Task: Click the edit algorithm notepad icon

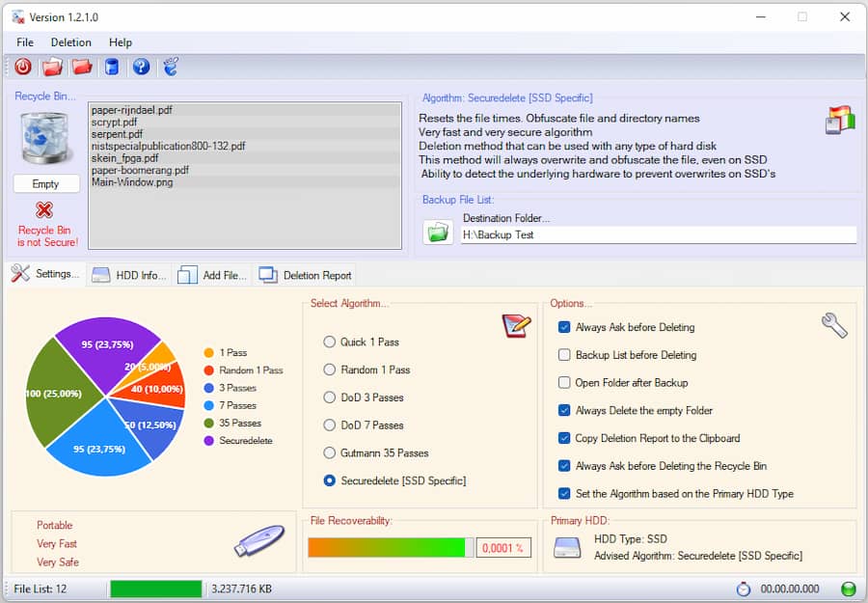Action: (516, 325)
